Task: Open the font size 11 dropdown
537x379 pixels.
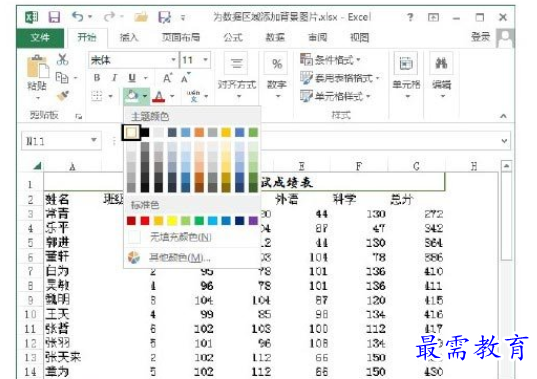Action: point(205,60)
